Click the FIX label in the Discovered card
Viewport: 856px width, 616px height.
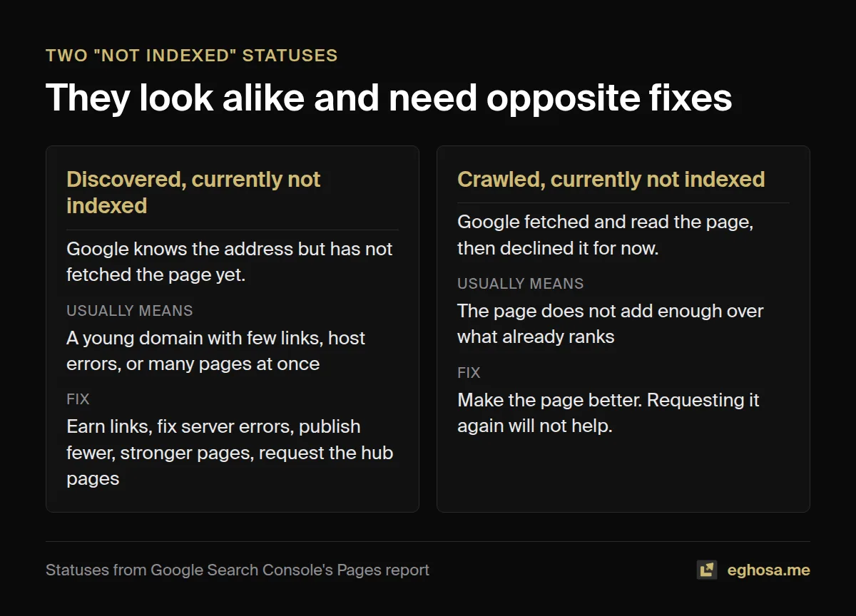pyautogui.click(x=78, y=399)
